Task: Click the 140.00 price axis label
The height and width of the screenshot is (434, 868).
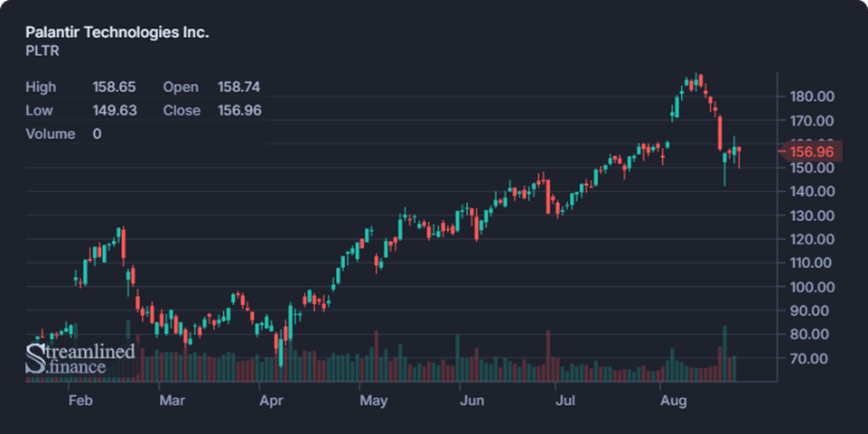Action: pos(812,191)
